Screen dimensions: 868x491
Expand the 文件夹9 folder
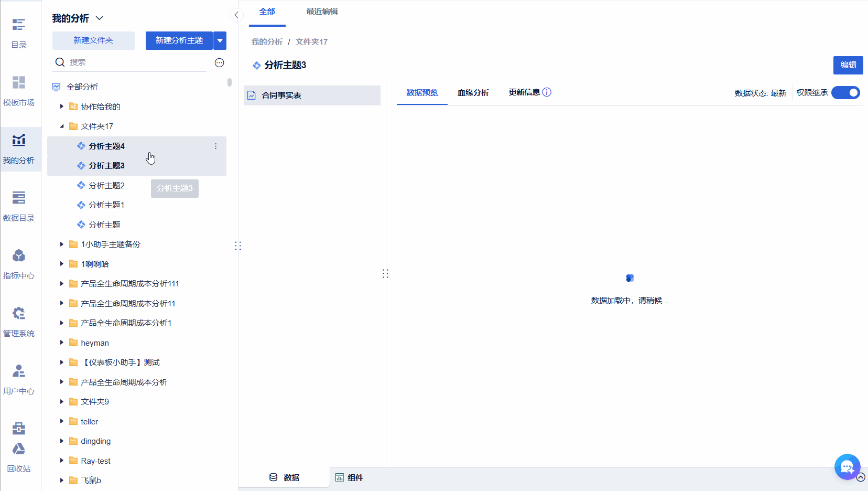click(x=61, y=402)
